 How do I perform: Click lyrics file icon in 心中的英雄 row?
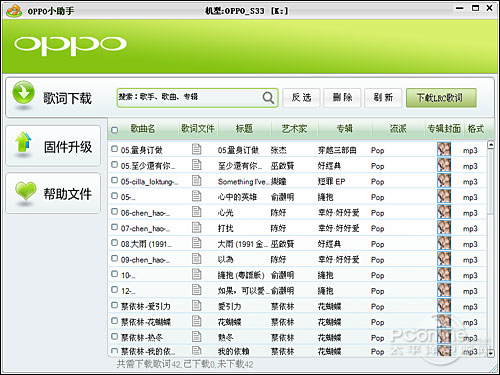tap(197, 196)
